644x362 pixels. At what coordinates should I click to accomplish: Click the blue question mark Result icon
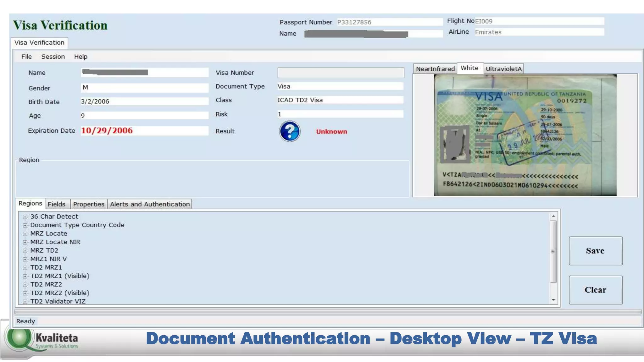click(290, 131)
